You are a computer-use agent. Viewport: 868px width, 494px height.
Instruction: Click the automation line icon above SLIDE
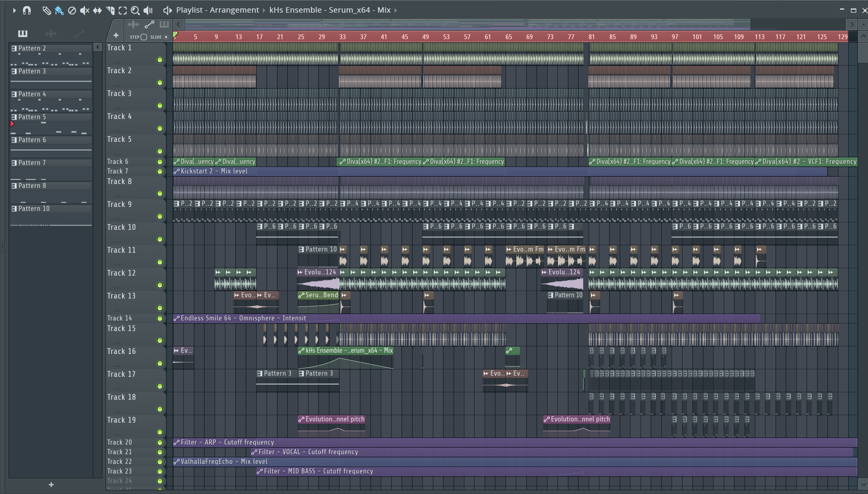[x=149, y=24]
